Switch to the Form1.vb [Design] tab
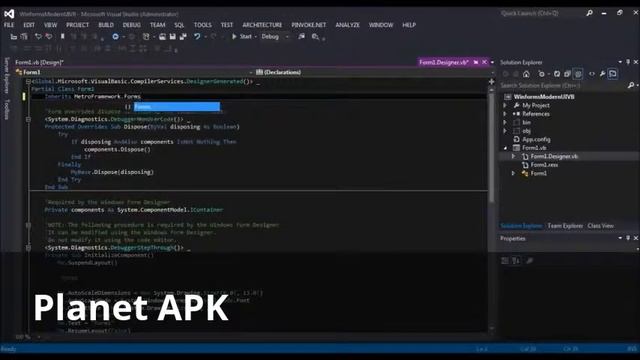This screenshot has width=640, height=360. coord(39,62)
